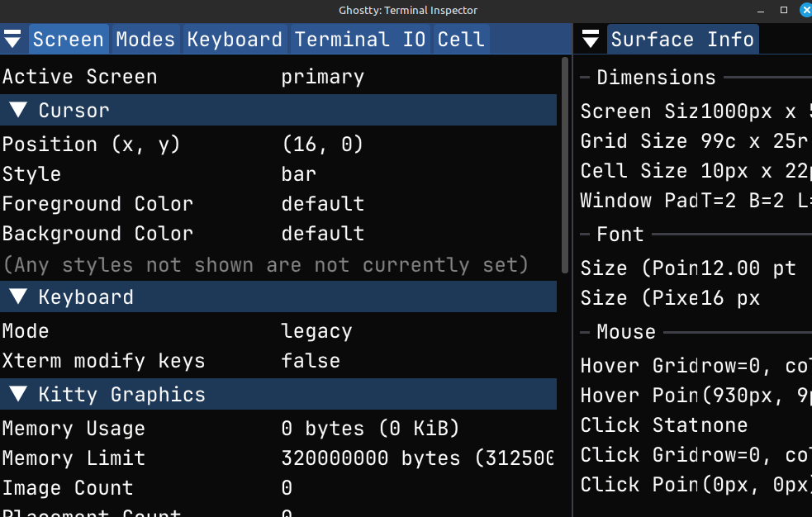Collapse the Keyboard section header
This screenshot has width=812, height=517.
(x=86, y=296)
